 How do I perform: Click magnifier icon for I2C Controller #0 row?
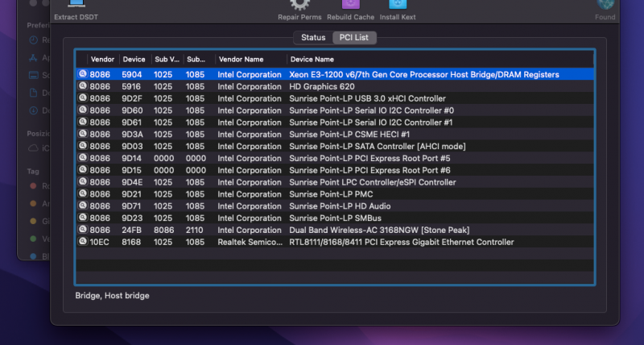pos(83,110)
